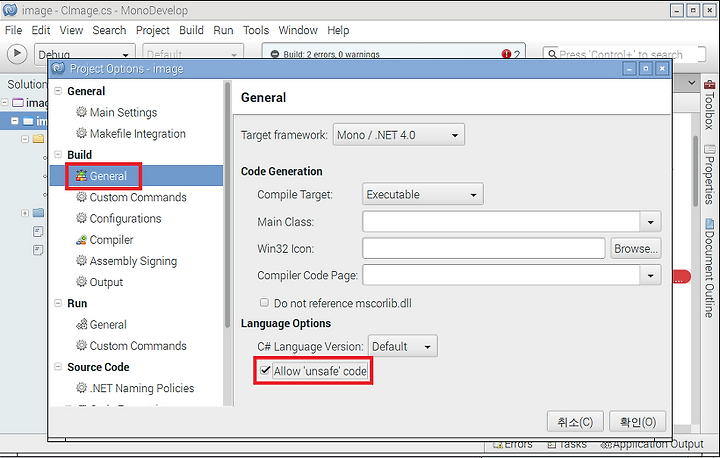Open the View menu
This screenshot has height=458, width=720.
71,30
